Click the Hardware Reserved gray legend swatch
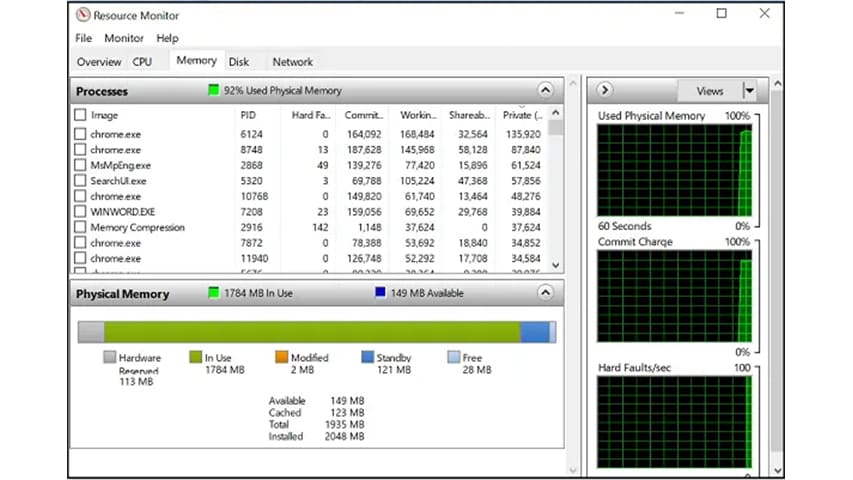Viewport: 853px width, 480px height. pos(109,357)
